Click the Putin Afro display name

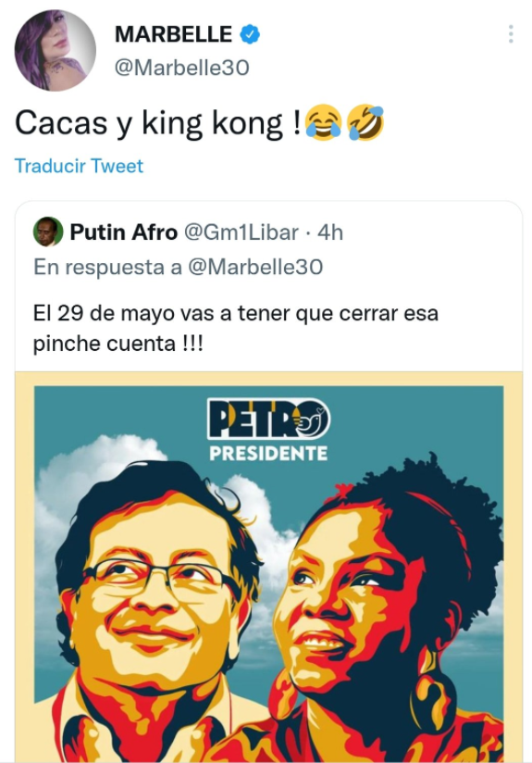tap(124, 232)
